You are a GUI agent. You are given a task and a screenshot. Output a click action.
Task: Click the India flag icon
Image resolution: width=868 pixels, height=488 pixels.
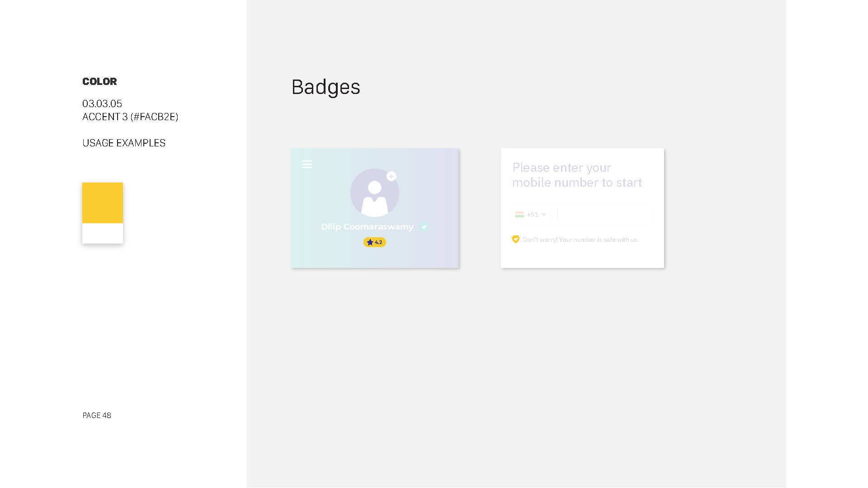519,215
